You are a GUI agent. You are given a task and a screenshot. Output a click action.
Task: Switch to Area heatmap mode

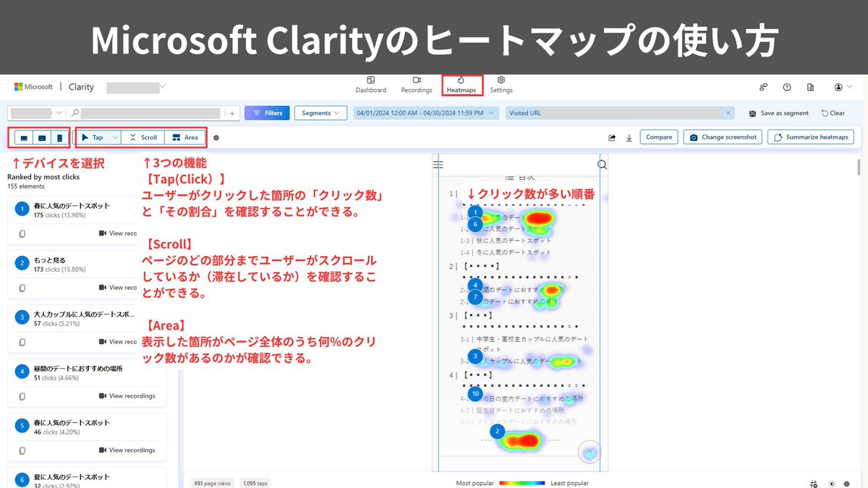185,137
